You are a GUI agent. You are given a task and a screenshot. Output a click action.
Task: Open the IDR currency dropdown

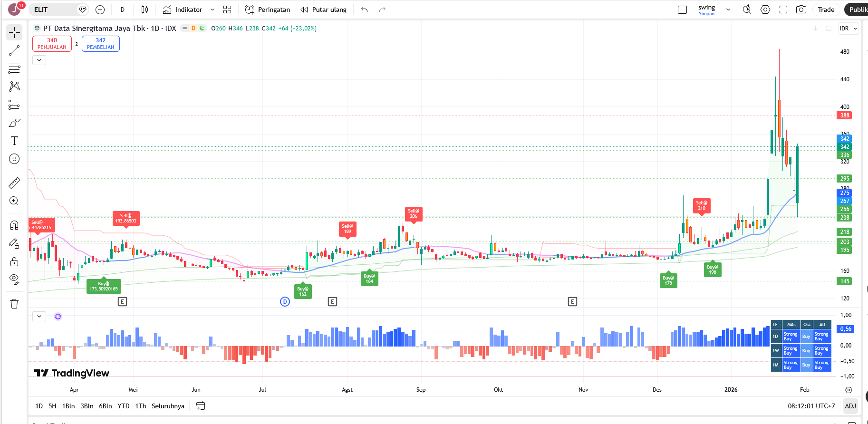pos(848,29)
